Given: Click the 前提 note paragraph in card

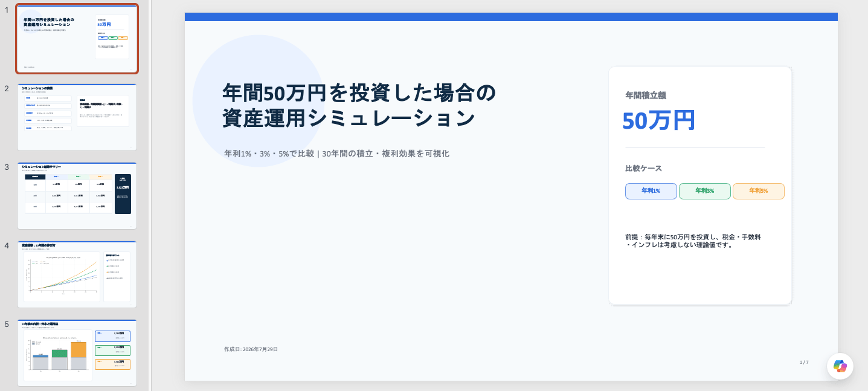Looking at the screenshot, I should coord(693,241).
